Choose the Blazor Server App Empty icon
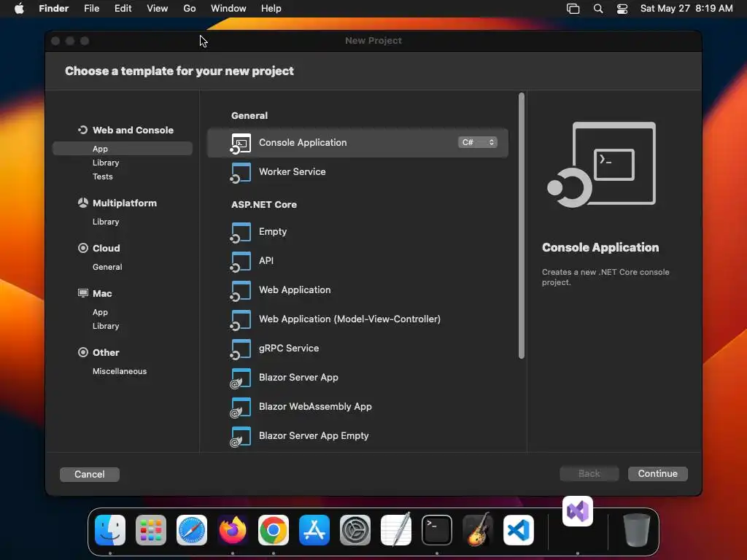 241,436
